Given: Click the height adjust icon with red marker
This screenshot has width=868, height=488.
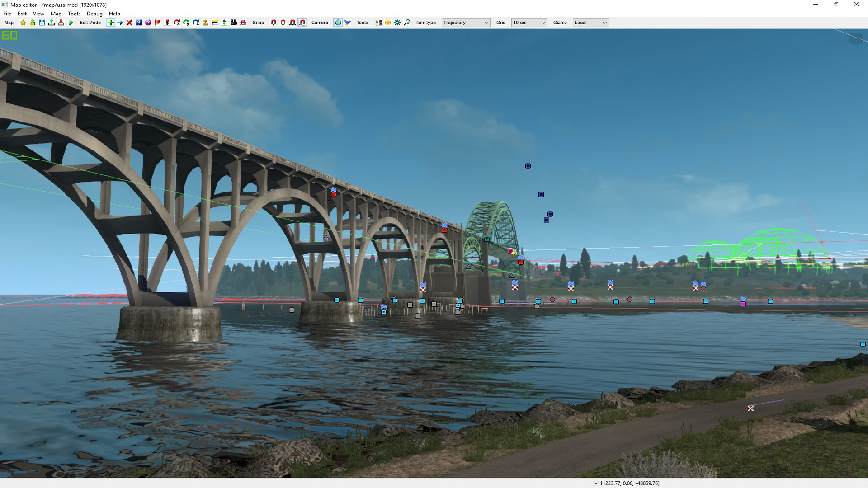Looking at the screenshot, I should point(167,23).
